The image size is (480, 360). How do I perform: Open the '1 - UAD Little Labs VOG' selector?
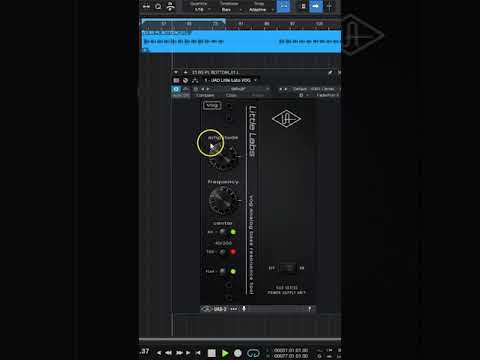click(x=230, y=80)
